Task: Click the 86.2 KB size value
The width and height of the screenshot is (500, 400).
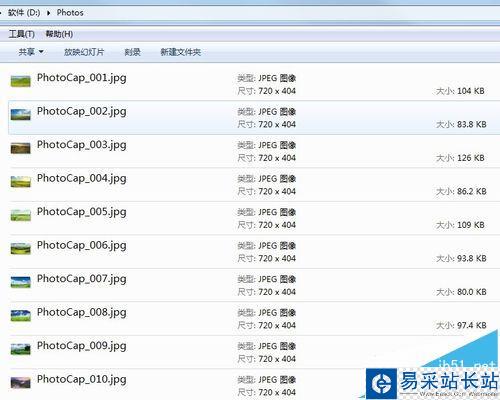Action: (472, 191)
